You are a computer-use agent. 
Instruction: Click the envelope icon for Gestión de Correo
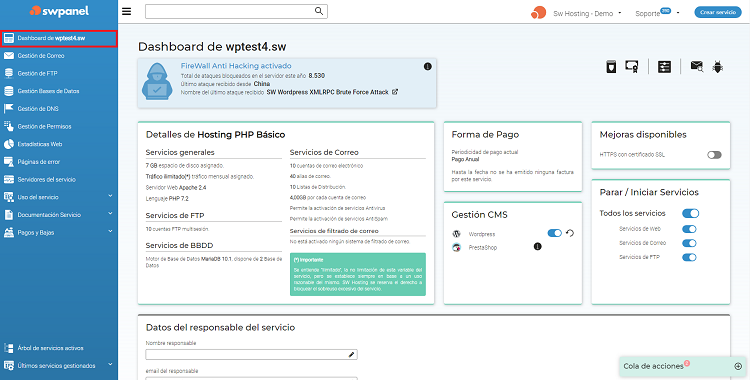[x=9, y=56]
